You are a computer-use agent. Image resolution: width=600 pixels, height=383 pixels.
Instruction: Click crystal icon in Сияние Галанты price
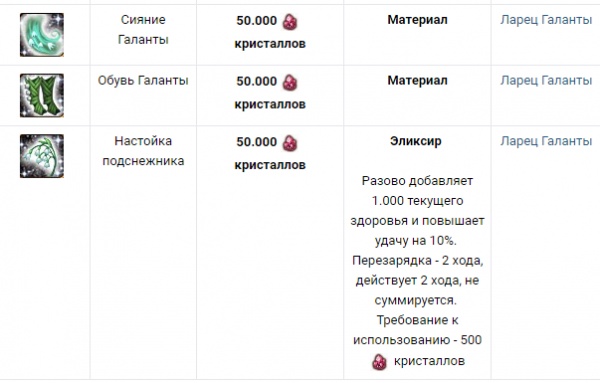[290, 21]
